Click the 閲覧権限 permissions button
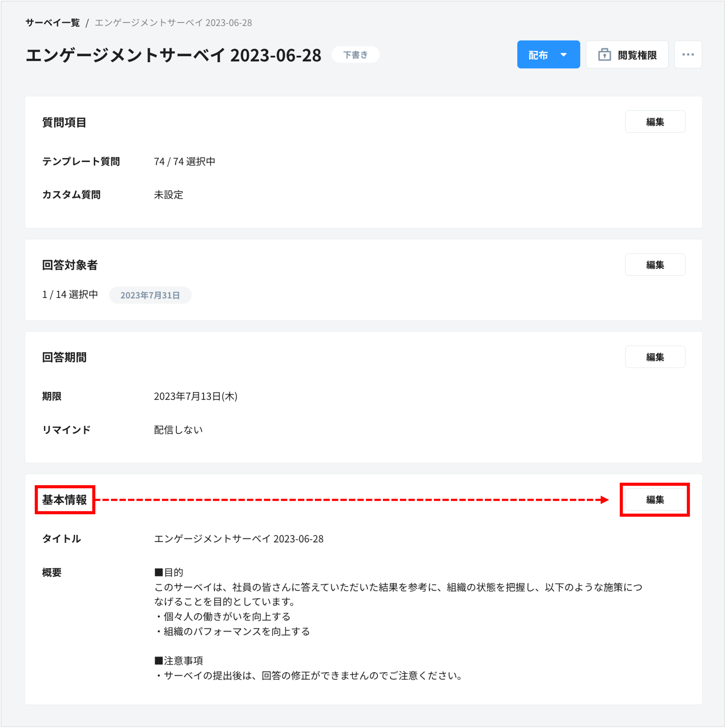The height and width of the screenshot is (728, 725). click(627, 54)
